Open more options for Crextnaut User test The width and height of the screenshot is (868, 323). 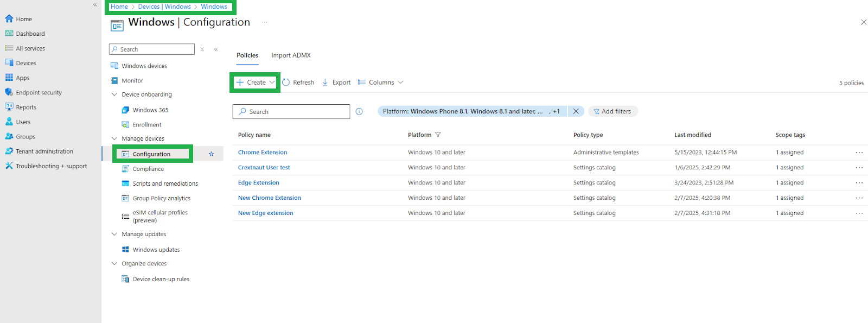[x=859, y=168]
